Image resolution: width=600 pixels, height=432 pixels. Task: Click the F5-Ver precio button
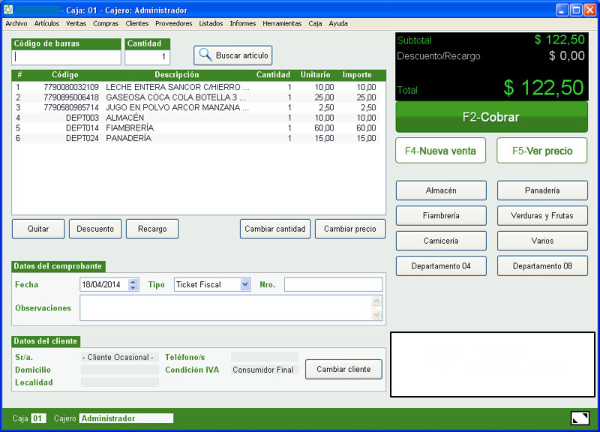[542, 150]
